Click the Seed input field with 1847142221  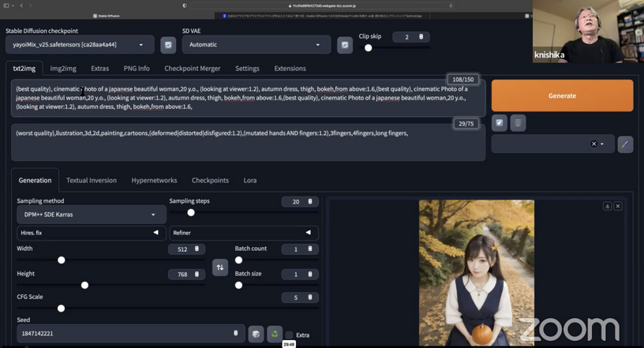click(130, 334)
